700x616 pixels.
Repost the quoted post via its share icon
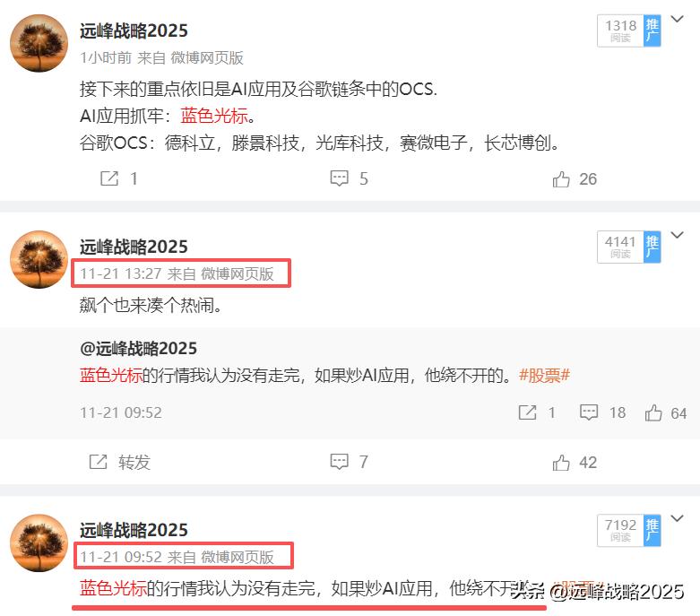527,412
